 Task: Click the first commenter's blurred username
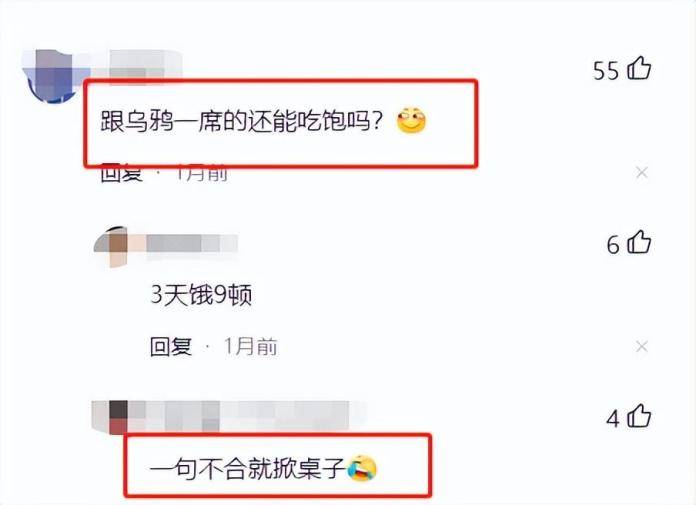click(x=140, y=65)
